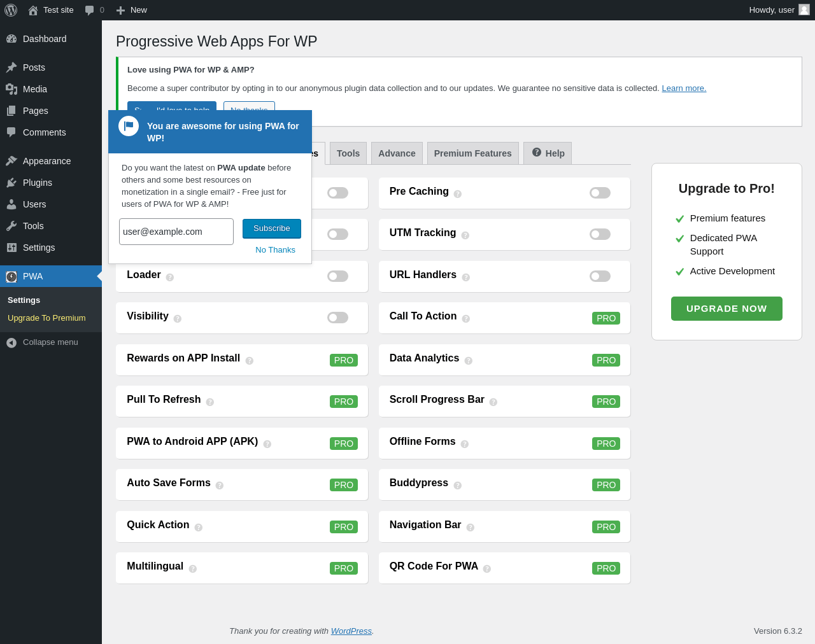
Task: Dismiss popup with No Thanks link
Action: (275, 250)
